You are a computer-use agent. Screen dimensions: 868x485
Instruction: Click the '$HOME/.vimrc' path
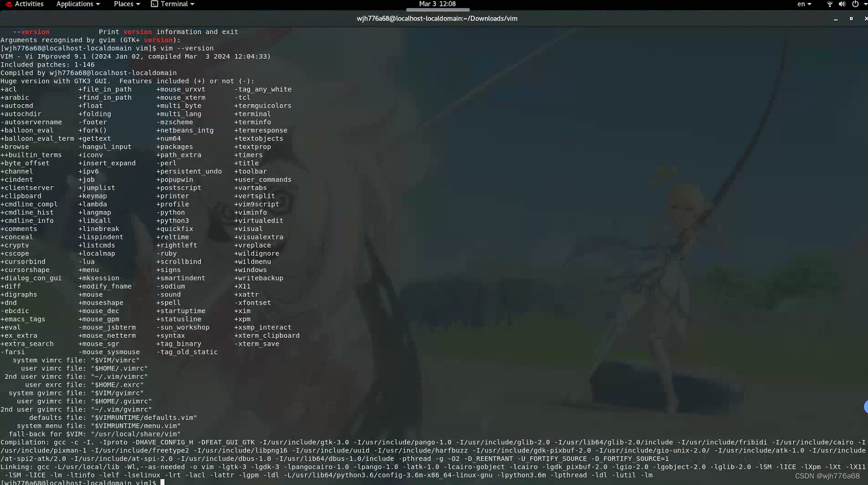119,368
